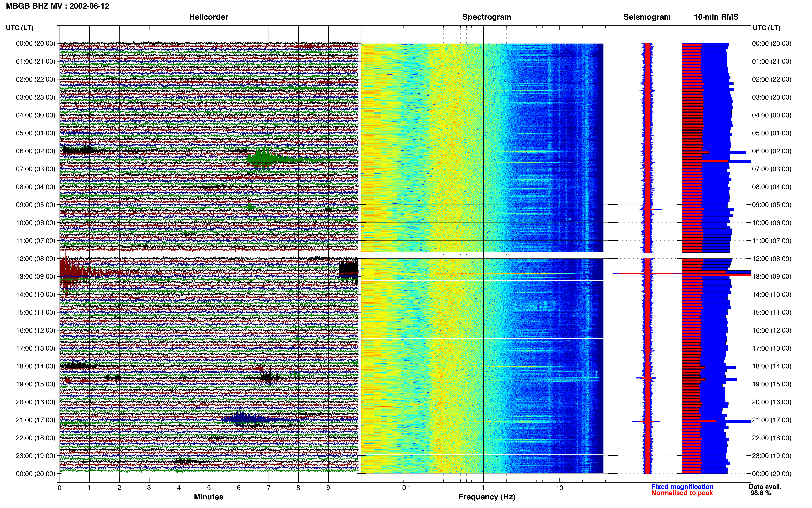Select the 'Minutes' axis label
The width and height of the screenshot is (812, 508).
pos(209,497)
